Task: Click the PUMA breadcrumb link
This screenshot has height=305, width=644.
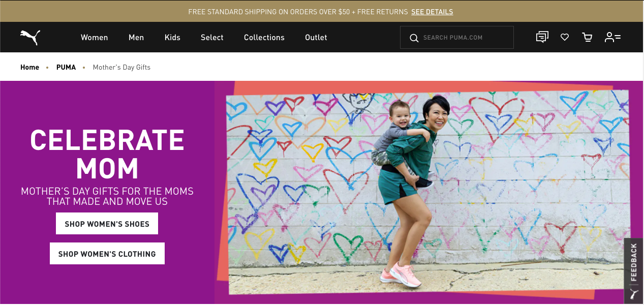Action: coord(66,67)
